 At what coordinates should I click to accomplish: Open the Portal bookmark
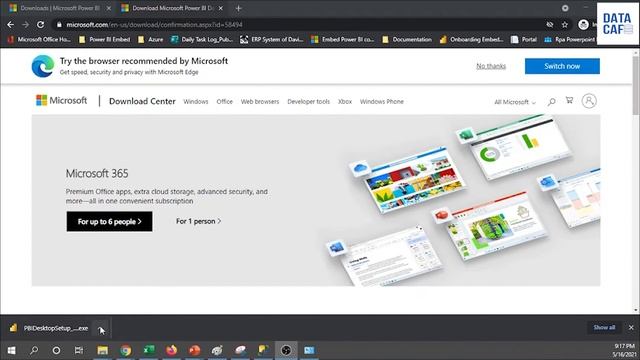coord(524,40)
